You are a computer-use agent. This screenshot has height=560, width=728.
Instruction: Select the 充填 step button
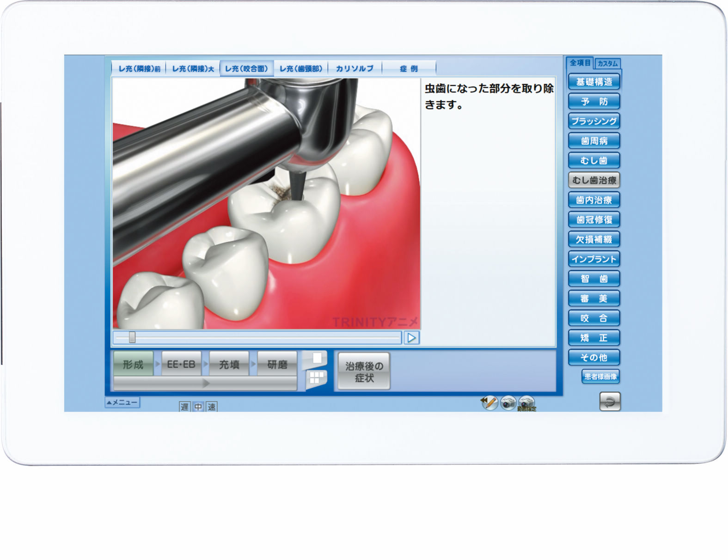(229, 365)
